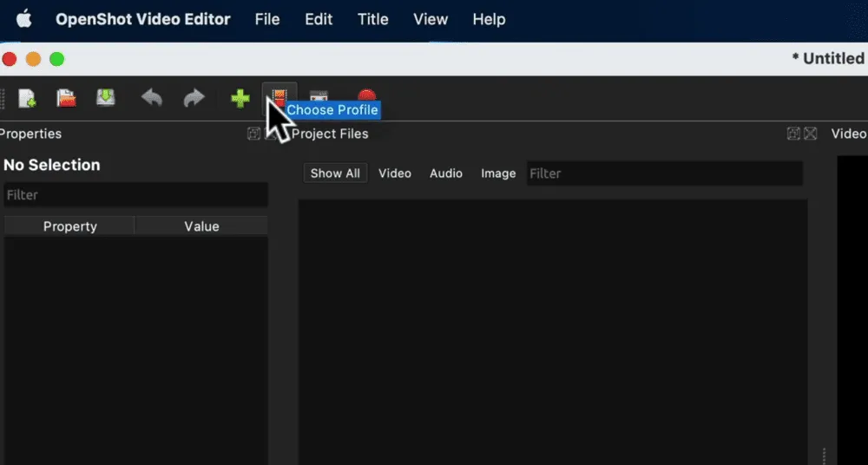This screenshot has width=868, height=465.
Task: Click the New Project toolbar icon
Action: 27,98
